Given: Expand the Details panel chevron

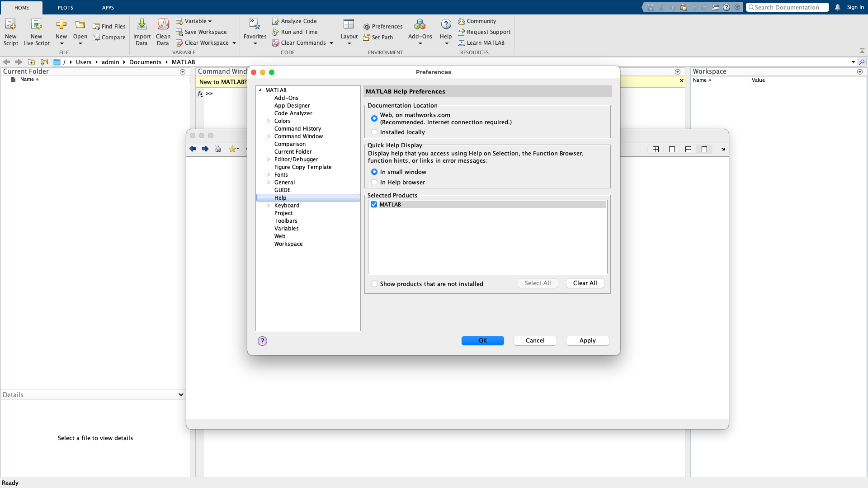Looking at the screenshot, I should pos(181,395).
